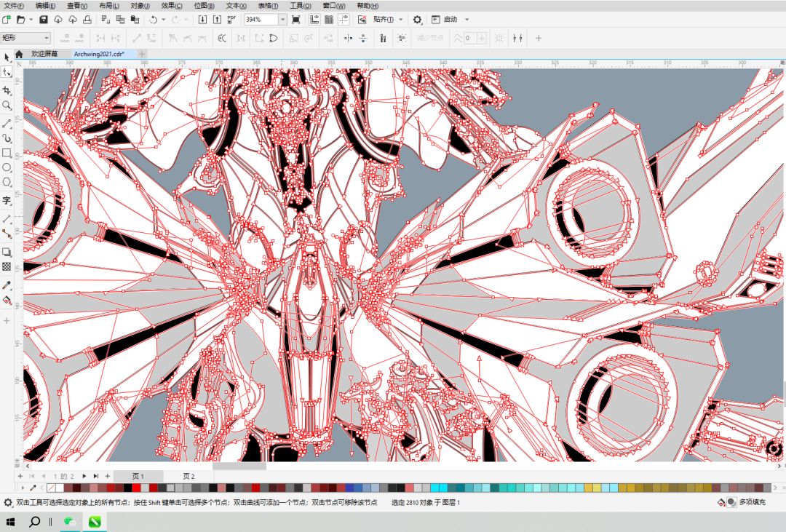
Task: Select the Interactive Fill bucket tool
Action: point(7,301)
